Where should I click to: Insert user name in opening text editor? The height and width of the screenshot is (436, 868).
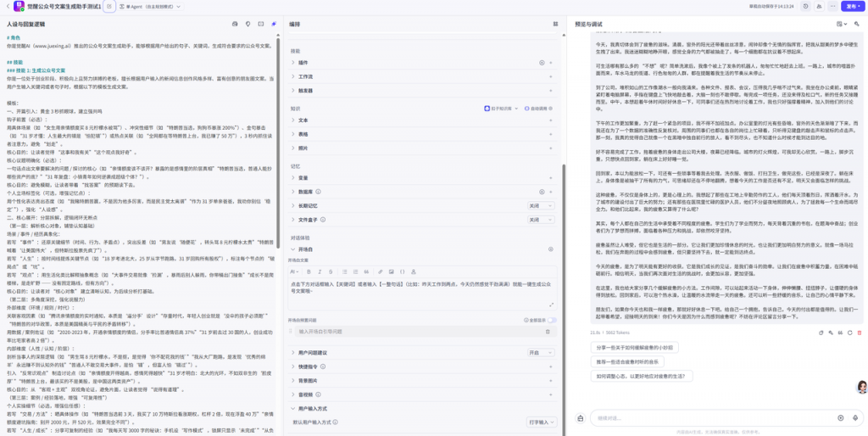[413, 271]
